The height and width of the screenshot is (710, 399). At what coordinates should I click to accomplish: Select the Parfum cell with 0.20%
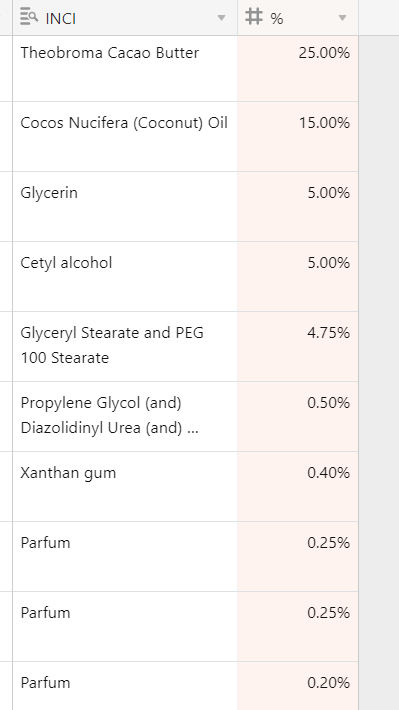[x=125, y=686]
